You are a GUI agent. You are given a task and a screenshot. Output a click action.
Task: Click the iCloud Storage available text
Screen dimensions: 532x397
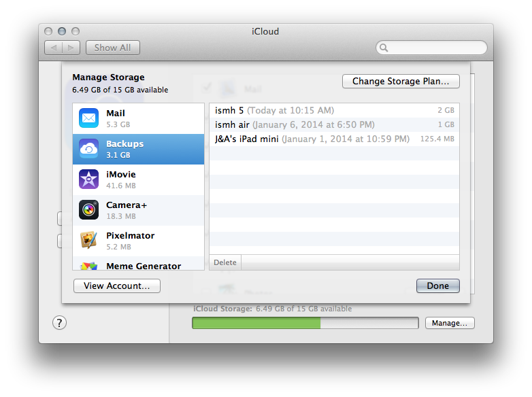click(x=272, y=309)
